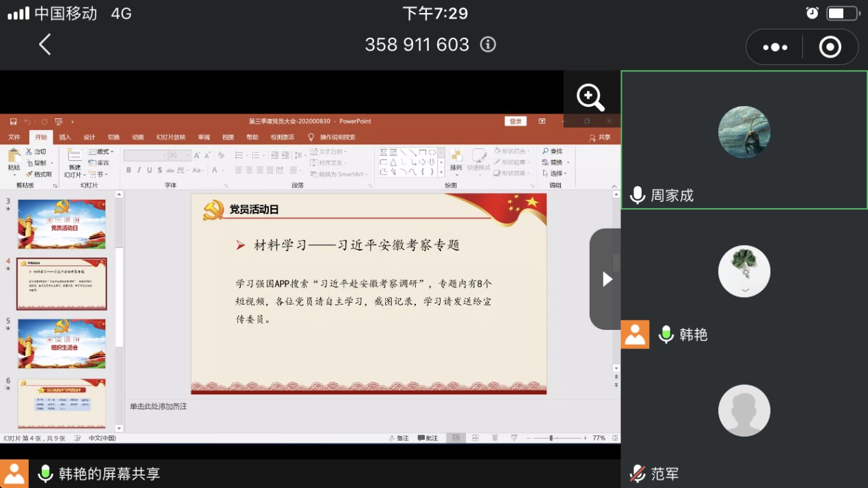Click the Arrange icon in drawing group
This screenshot has width=868, height=488.
pos(456,159)
